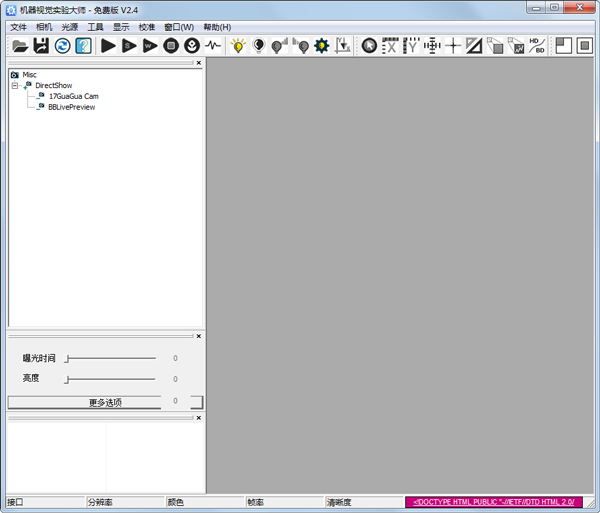The image size is (600, 513).
Task: Open light settings gear with bulb icon
Action: (321, 46)
